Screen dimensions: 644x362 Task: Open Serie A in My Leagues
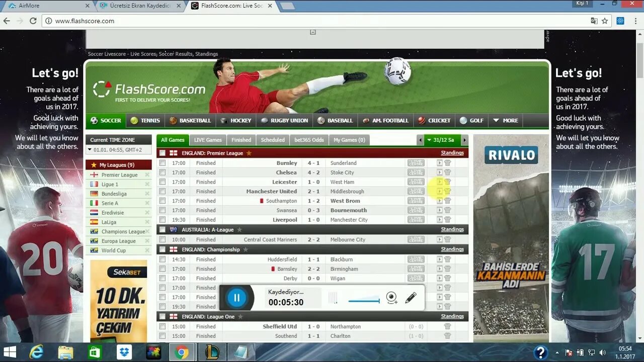coord(110,203)
